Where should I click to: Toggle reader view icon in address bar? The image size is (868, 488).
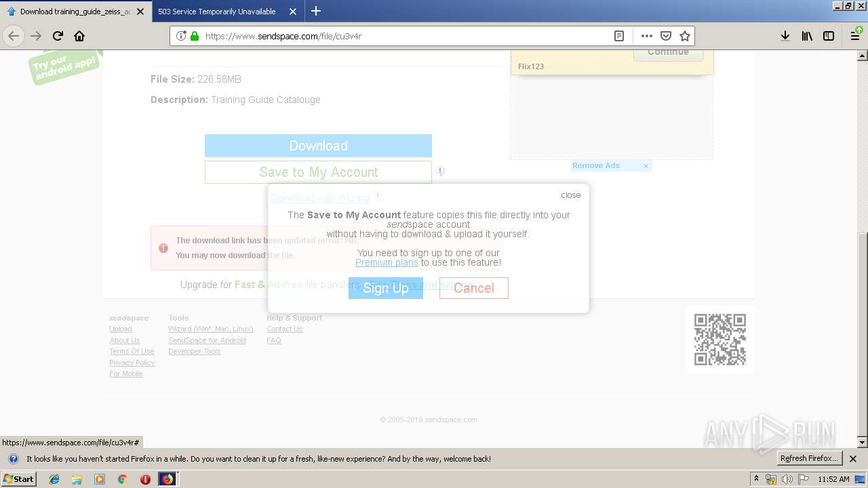[x=619, y=36]
